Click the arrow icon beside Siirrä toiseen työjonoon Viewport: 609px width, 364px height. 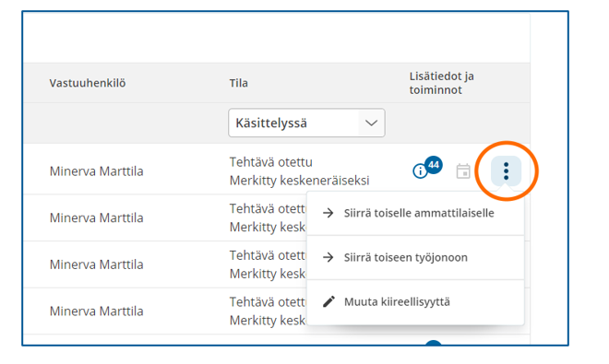(x=328, y=257)
